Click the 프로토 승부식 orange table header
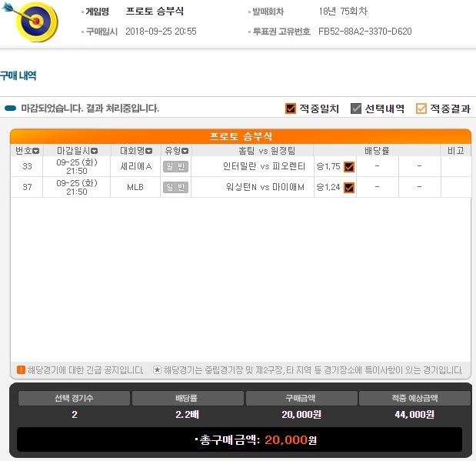This screenshot has height=461, width=476. 241,136
